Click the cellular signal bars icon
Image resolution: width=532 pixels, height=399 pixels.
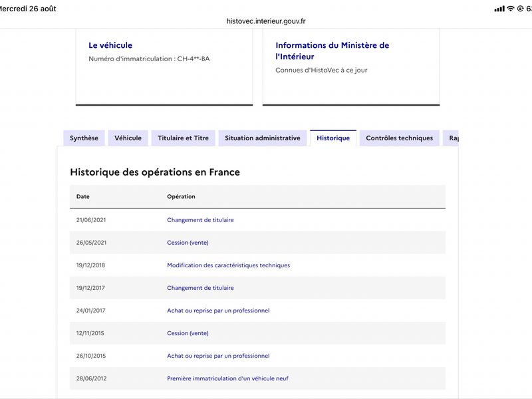click(x=499, y=9)
